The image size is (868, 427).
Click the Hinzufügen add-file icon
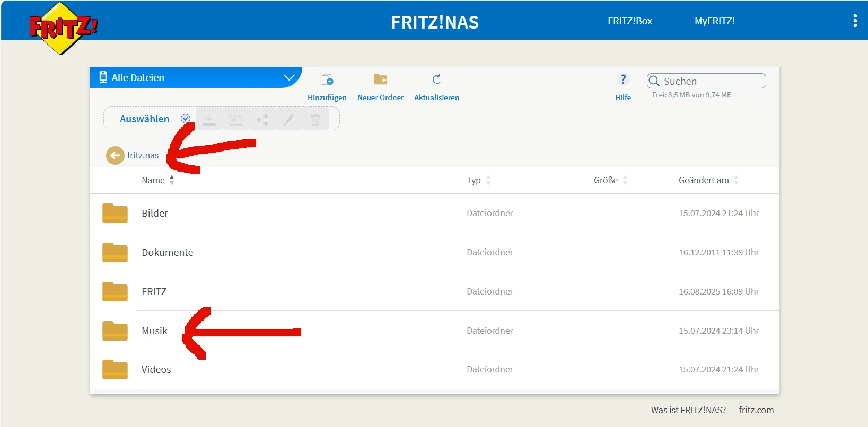pyautogui.click(x=327, y=79)
